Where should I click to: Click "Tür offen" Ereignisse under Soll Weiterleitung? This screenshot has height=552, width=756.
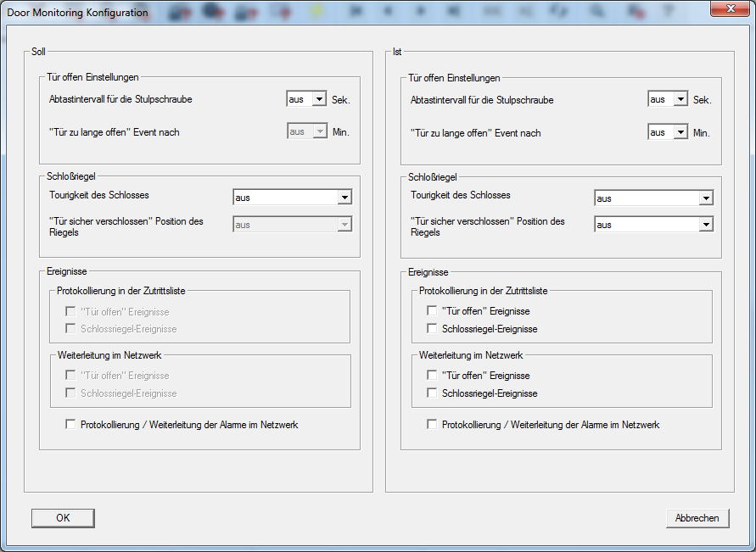pos(70,375)
